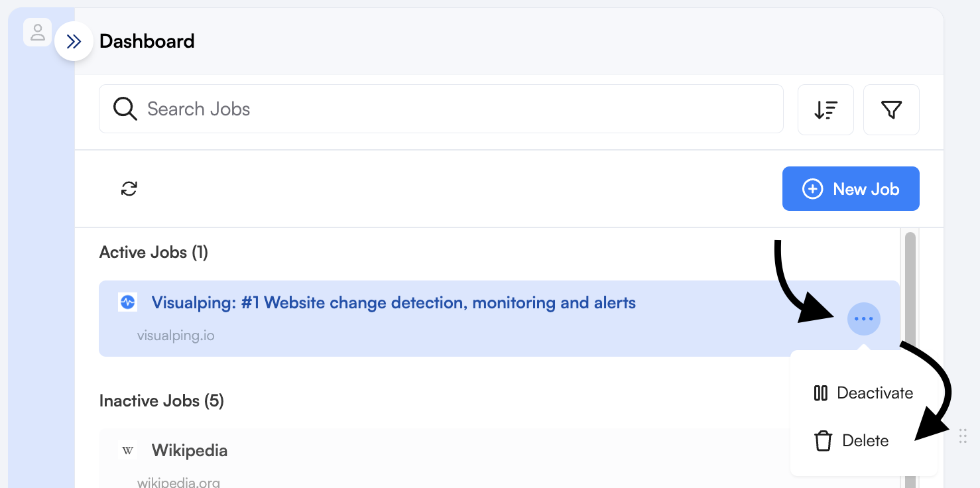Open the sort order options button

click(x=826, y=109)
